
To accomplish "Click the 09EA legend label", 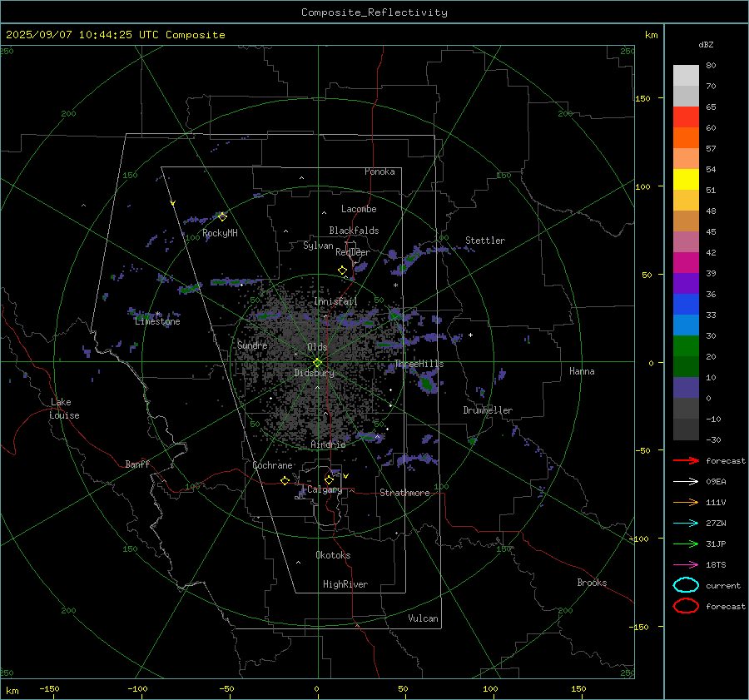I will coord(716,482).
